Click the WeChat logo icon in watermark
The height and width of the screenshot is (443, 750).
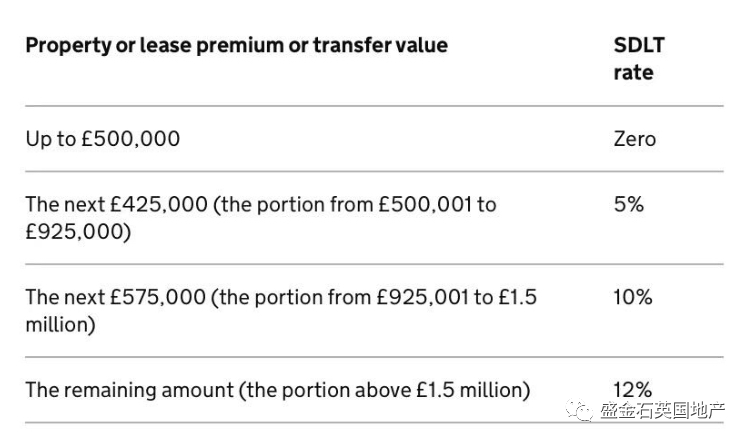[579, 410]
